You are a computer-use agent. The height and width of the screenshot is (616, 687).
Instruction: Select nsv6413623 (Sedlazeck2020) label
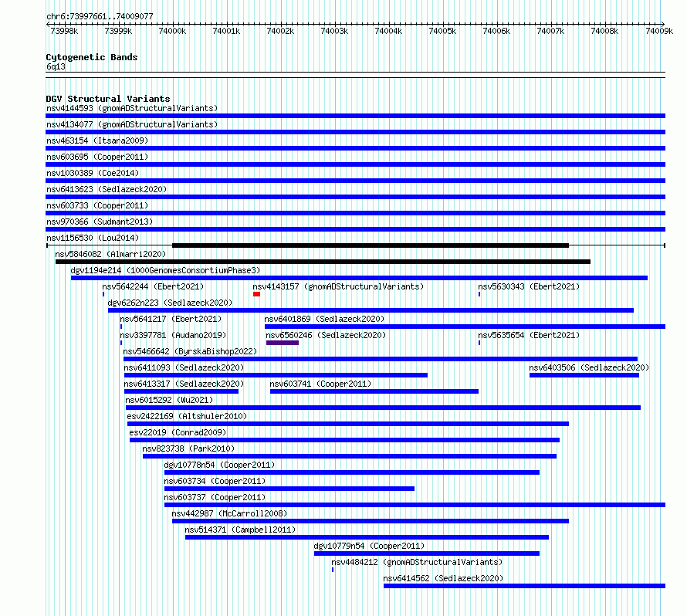click(107, 189)
